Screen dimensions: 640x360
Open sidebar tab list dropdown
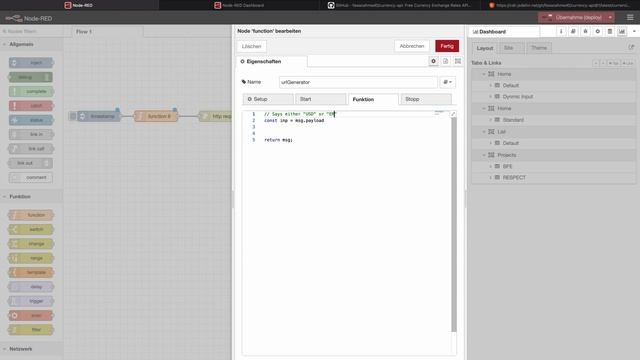(634, 31)
